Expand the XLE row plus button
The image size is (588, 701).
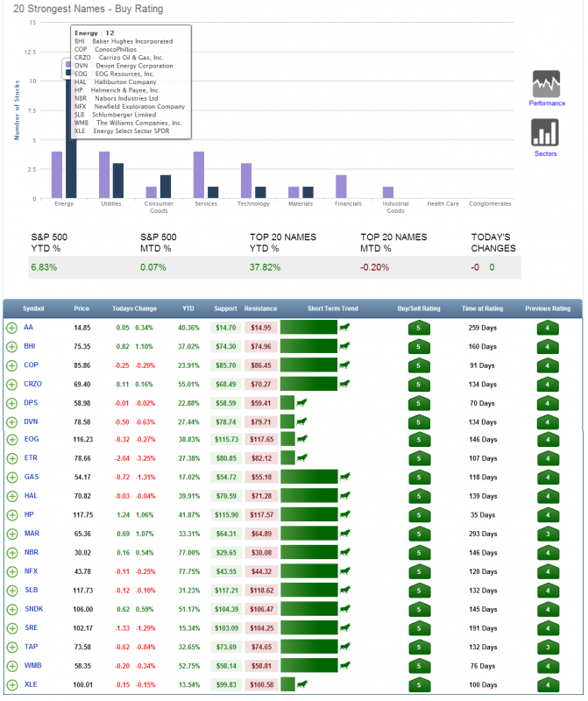11,684
